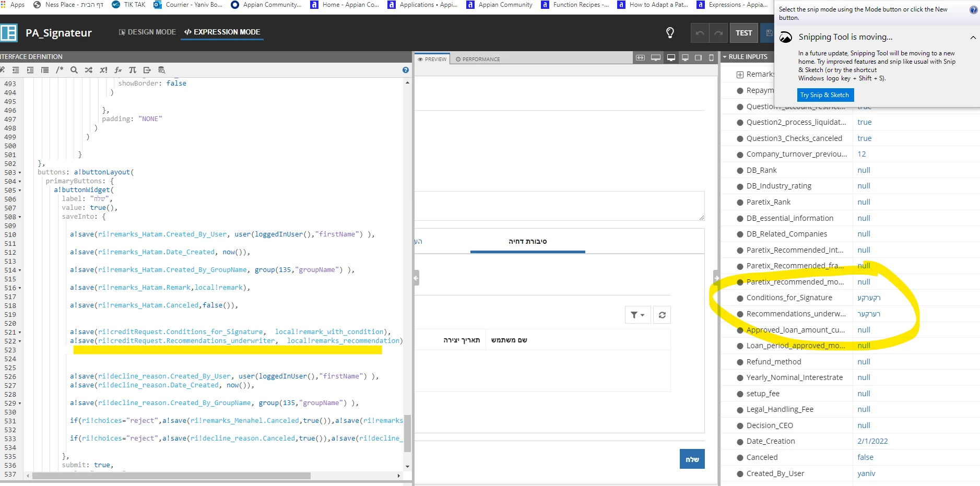Click the code editor vertical scrollbar thumb
Viewport: 980px width, 486px height.
tap(407, 433)
